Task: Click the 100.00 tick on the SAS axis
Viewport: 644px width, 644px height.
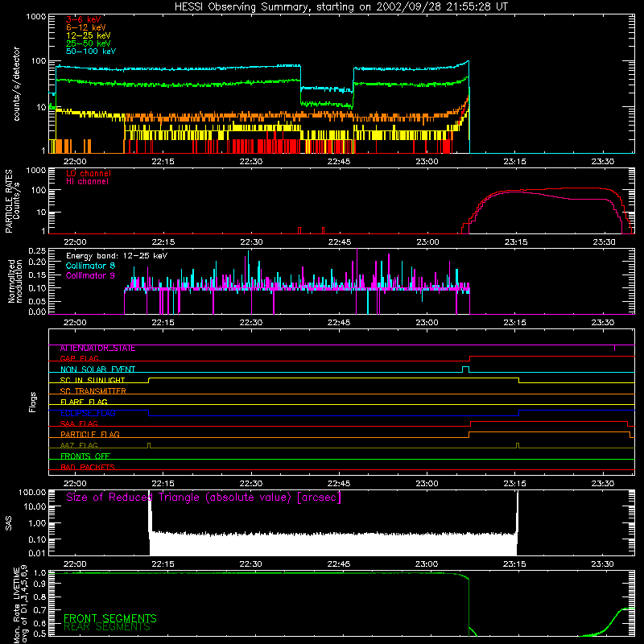Action: tap(32, 493)
